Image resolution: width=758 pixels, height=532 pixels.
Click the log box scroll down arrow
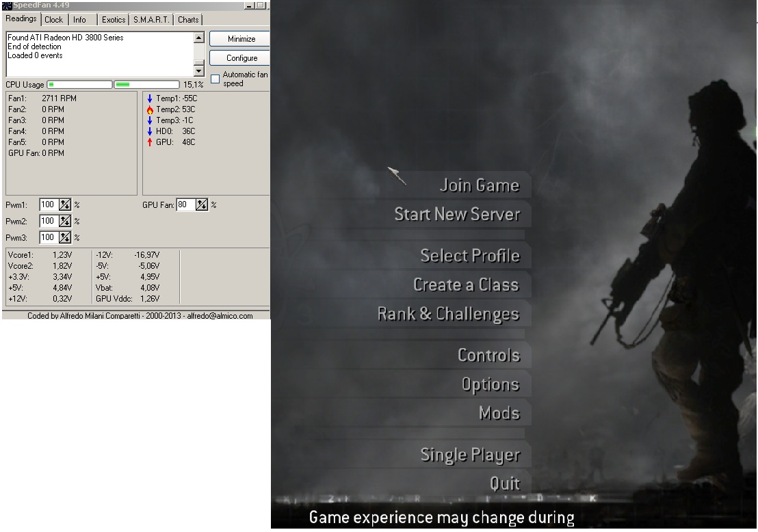click(198, 70)
